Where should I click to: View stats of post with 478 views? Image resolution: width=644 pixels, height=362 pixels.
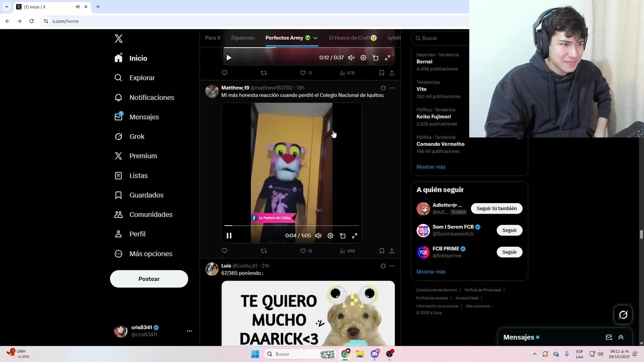pos(347,73)
